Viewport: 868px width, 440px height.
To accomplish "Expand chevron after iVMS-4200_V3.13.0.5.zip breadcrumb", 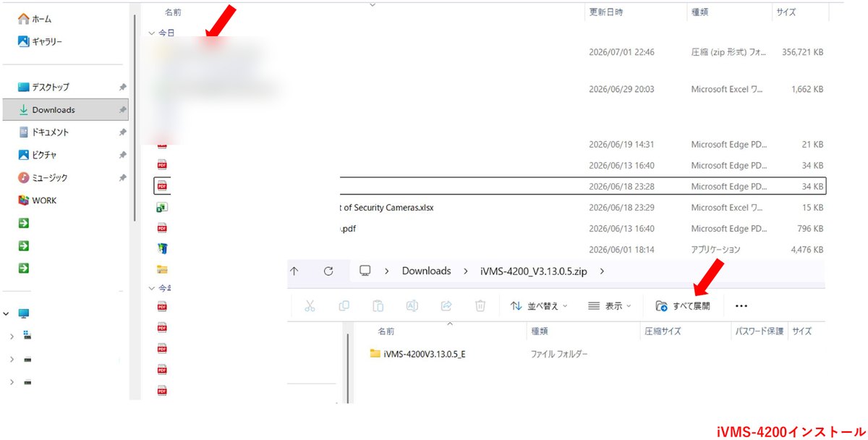I will coord(603,271).
